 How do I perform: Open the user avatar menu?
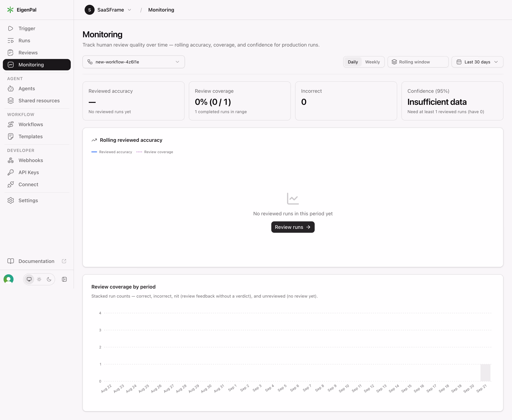tap(9, 279)
